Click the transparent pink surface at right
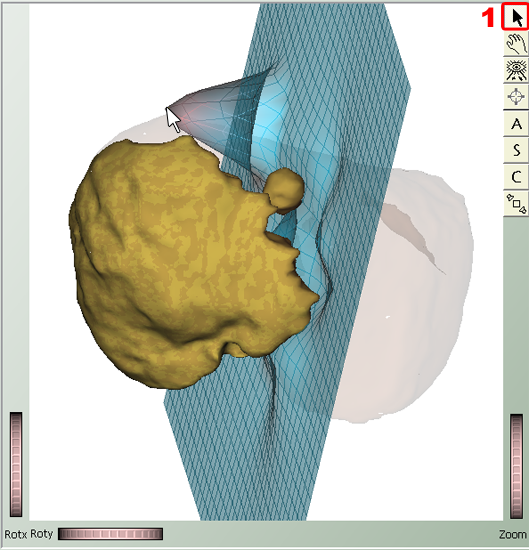Screen dimensions: 529x550 click(x=414, y=298)
